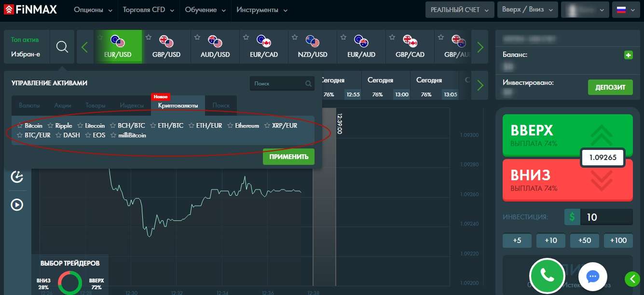The height and width of the screenshot is (295, 644).
Task: Select the Топ актив list
Action: [25, 40]
